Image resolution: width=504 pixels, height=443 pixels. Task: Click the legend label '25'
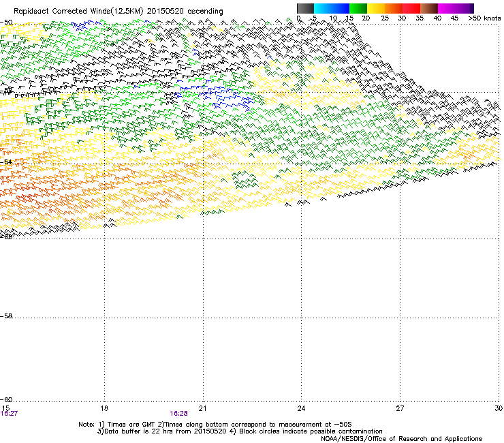click(385, 18)
